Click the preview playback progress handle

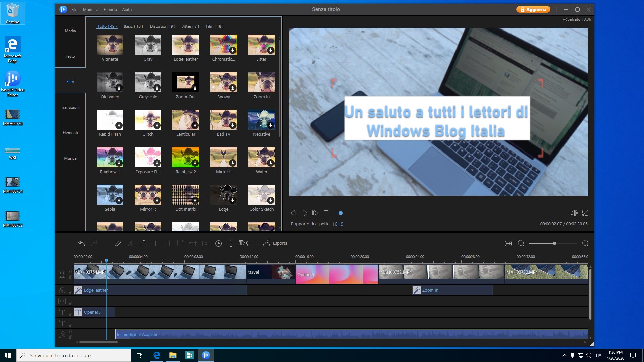[341, 213]
